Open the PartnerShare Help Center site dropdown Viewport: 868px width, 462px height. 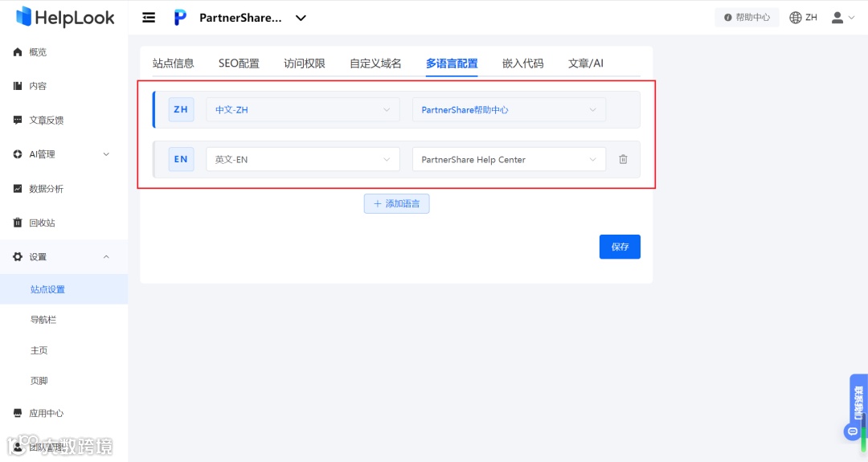[x=509, y=159]
